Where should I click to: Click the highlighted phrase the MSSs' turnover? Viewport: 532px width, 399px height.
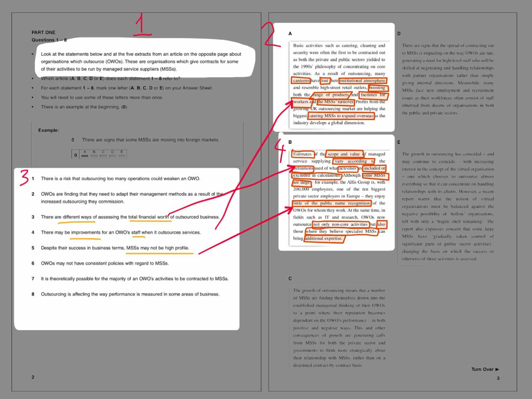click(x=336, y=102)
